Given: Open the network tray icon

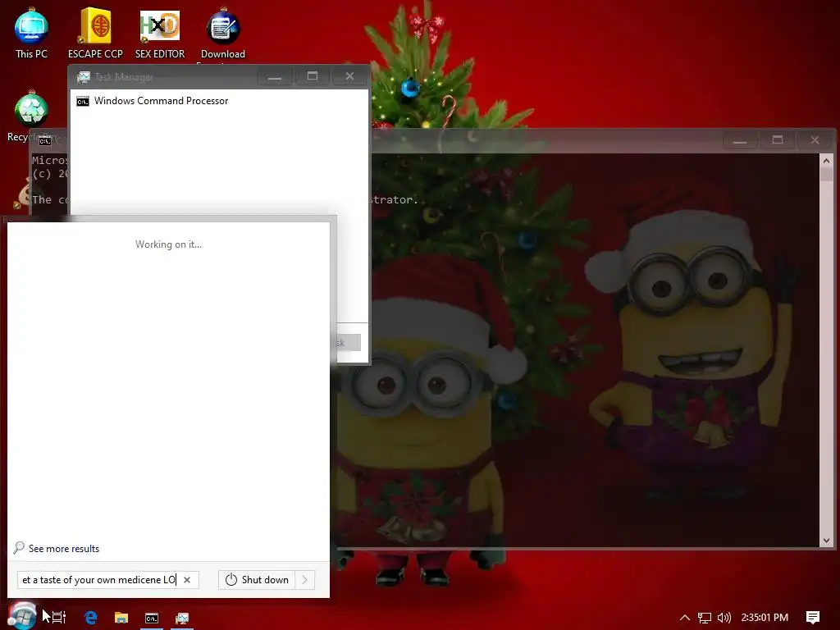Looking at the screenshot, I should [705, 618].
